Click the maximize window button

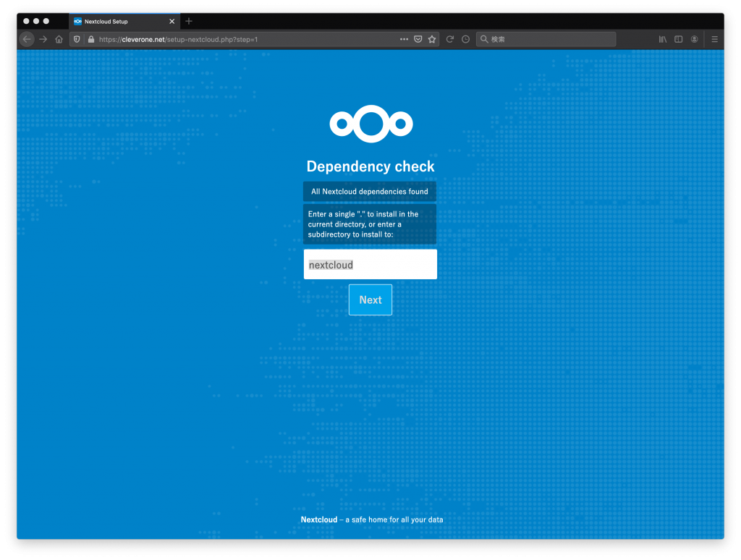coord(46,21)
